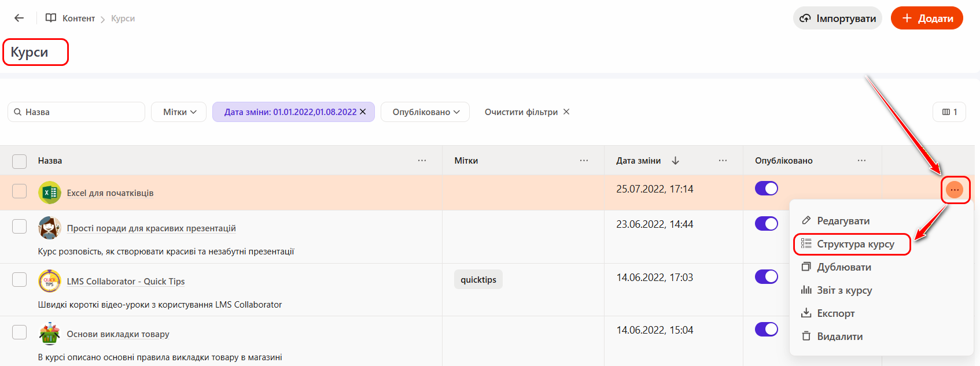Screen dimensions: 980x366
Task: Check the box for LMS Collaborator Quick Tips
Action: (x=20, y=280)
